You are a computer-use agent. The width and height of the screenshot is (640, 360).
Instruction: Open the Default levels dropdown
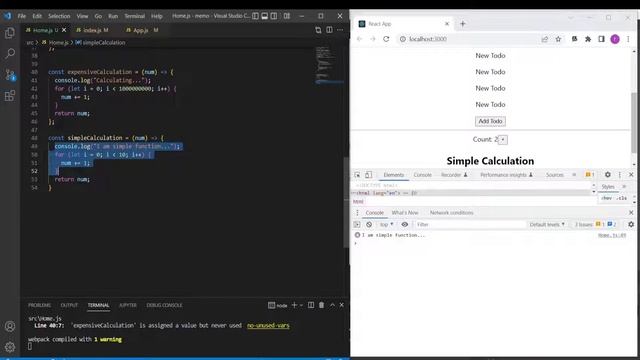547,224
